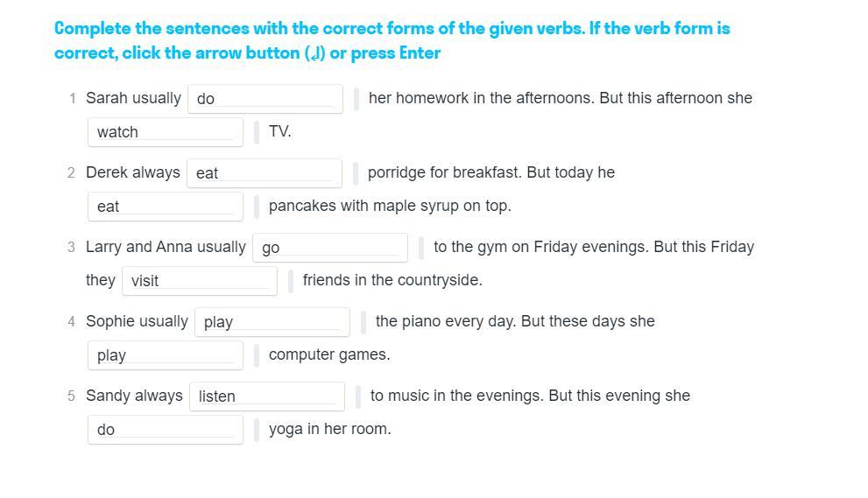868x498 pixels.
Task: Click submit bar before 'to music in the evenings'
Action: pos(357,396)
